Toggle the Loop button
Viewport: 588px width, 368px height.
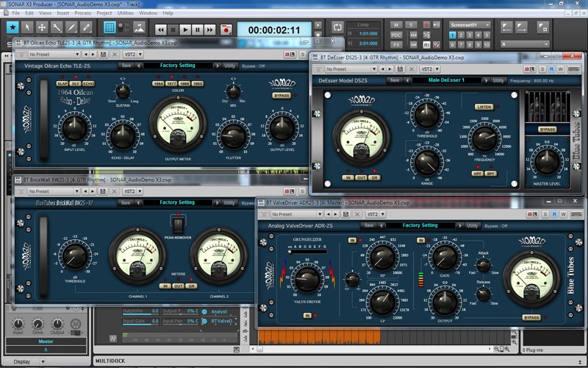coord(337,27)
